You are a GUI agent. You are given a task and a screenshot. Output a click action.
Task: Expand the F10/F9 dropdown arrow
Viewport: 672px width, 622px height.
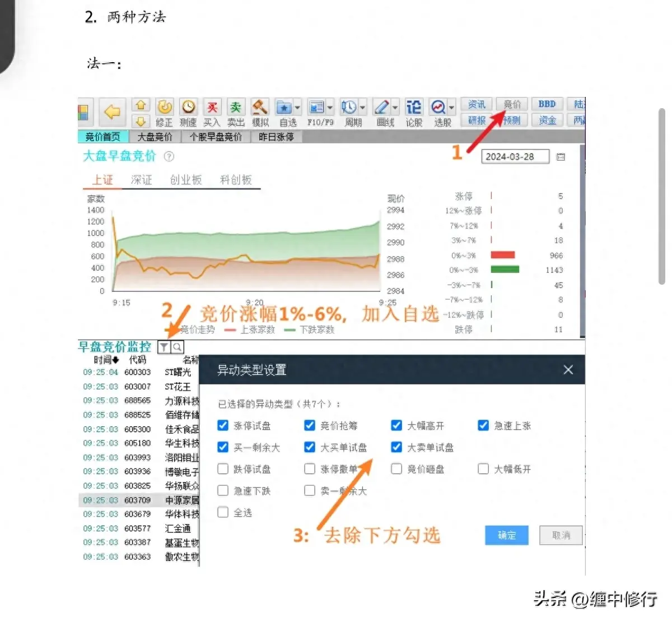[330, 107]
